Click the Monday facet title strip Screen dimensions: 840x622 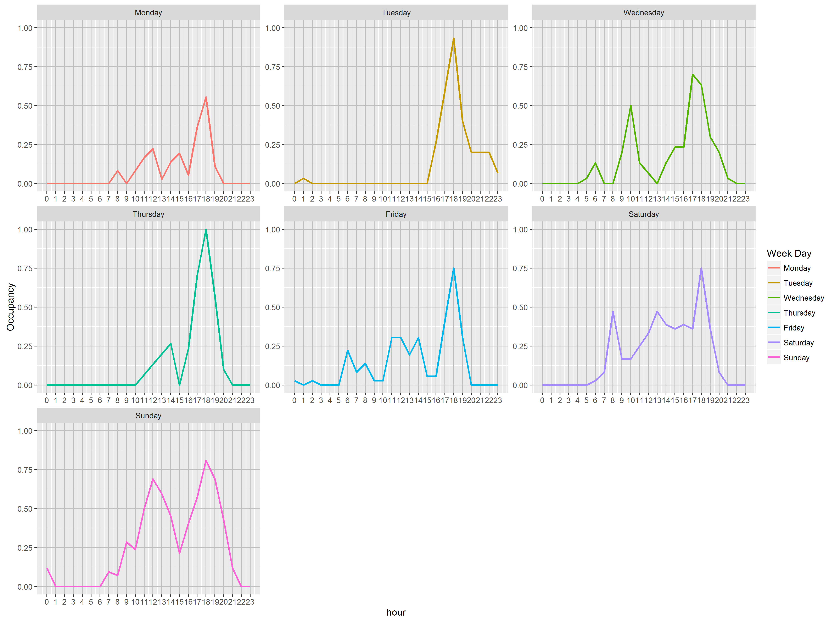148,12
